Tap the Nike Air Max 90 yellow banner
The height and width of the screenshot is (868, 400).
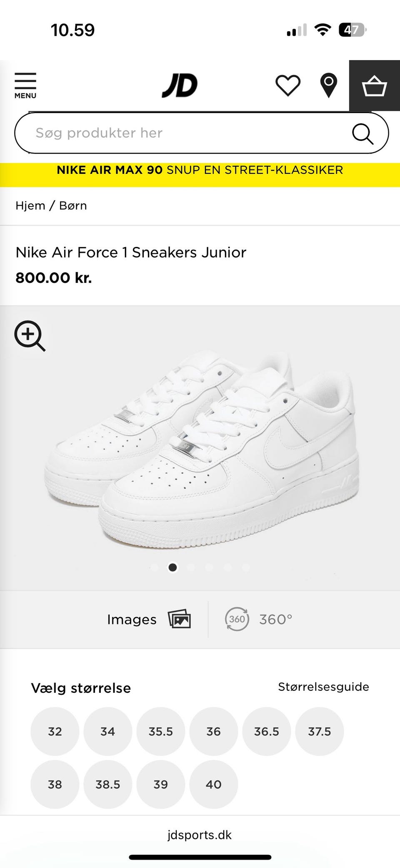click(x=200, y=170)
